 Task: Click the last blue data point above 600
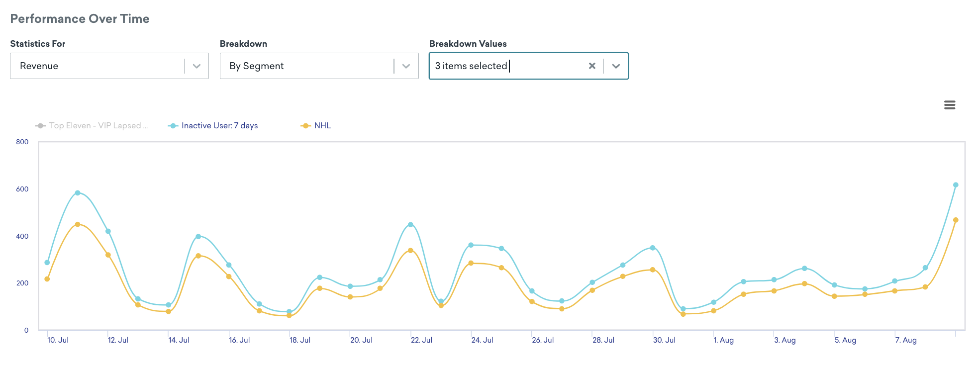tap(956, 185)
